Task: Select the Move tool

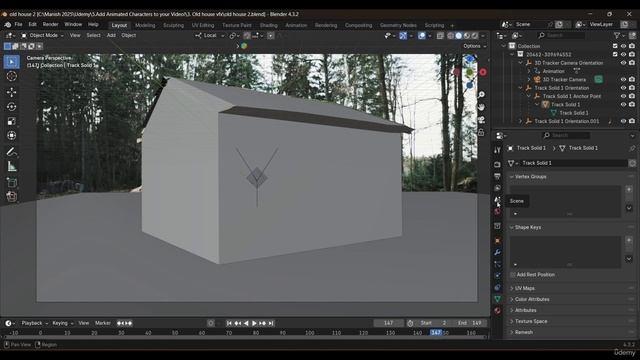Action: (x=11, y=92)
